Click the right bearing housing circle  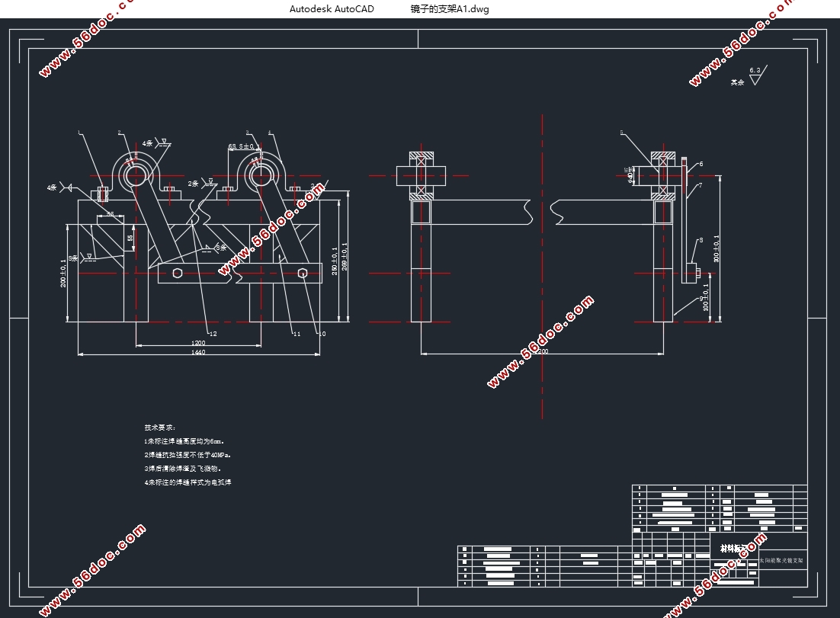pos(261,175)
